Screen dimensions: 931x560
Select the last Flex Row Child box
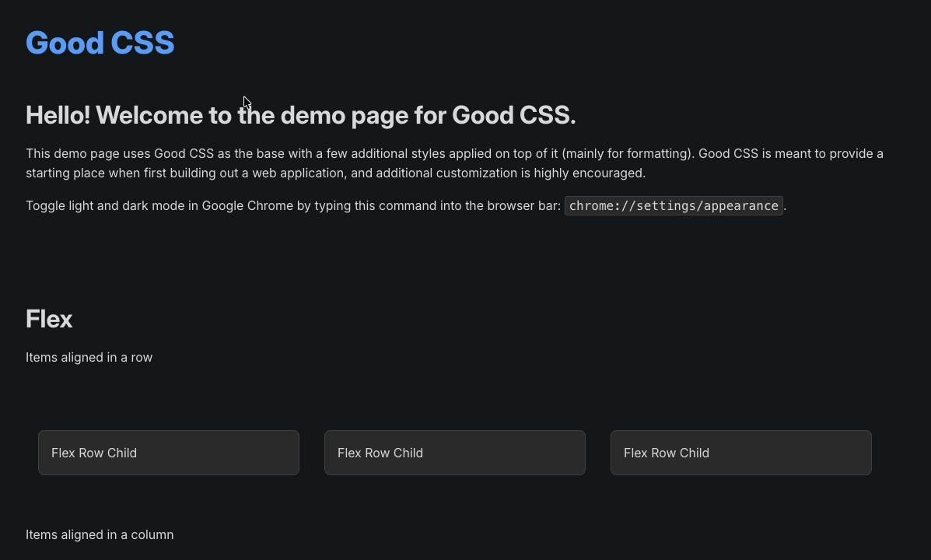[x=741, y=453]
